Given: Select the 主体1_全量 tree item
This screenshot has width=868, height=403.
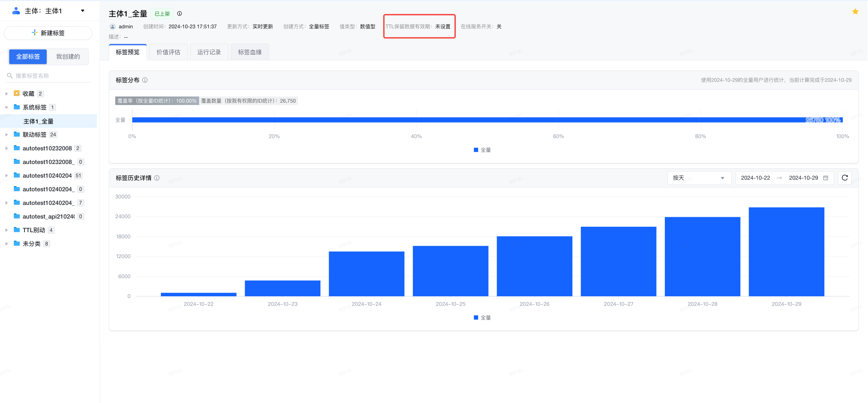Looking at the screenshot, I should (48, 121).
